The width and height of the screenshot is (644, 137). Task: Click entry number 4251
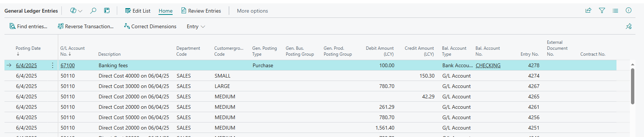click(x=534, y=128)
